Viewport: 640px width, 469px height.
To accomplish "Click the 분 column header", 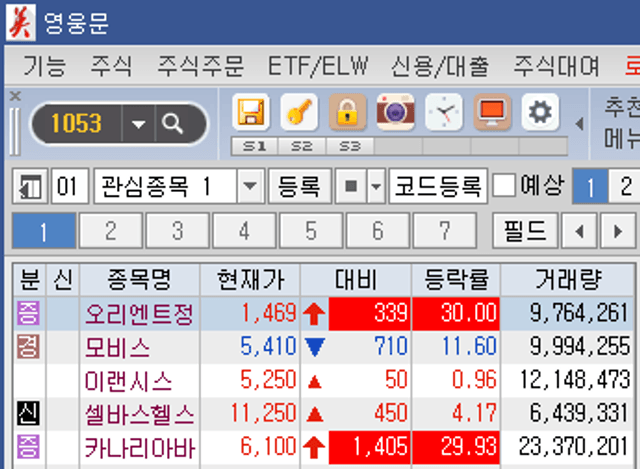I will [29, 280].
